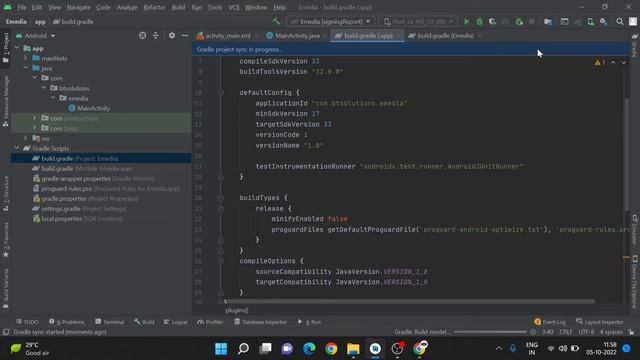Click Collapse All icon in Project panel
This screenshot has height=360, width=640.
[x=156, y=36]
